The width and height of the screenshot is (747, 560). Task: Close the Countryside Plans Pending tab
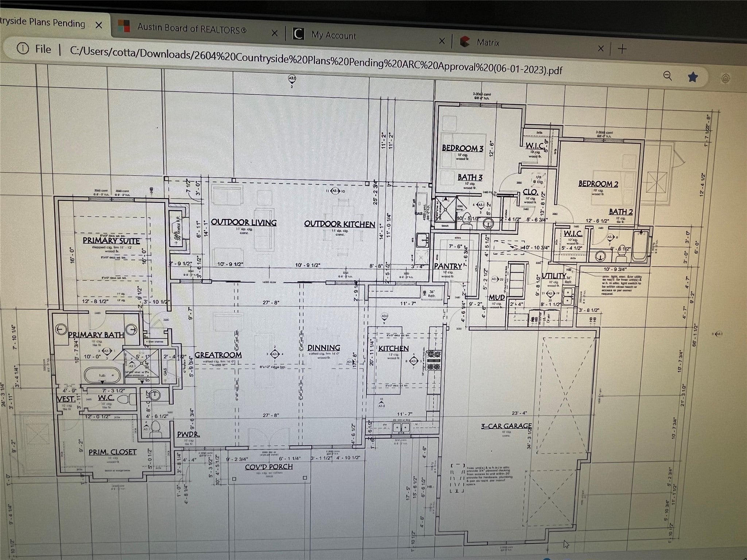(98, 25)
